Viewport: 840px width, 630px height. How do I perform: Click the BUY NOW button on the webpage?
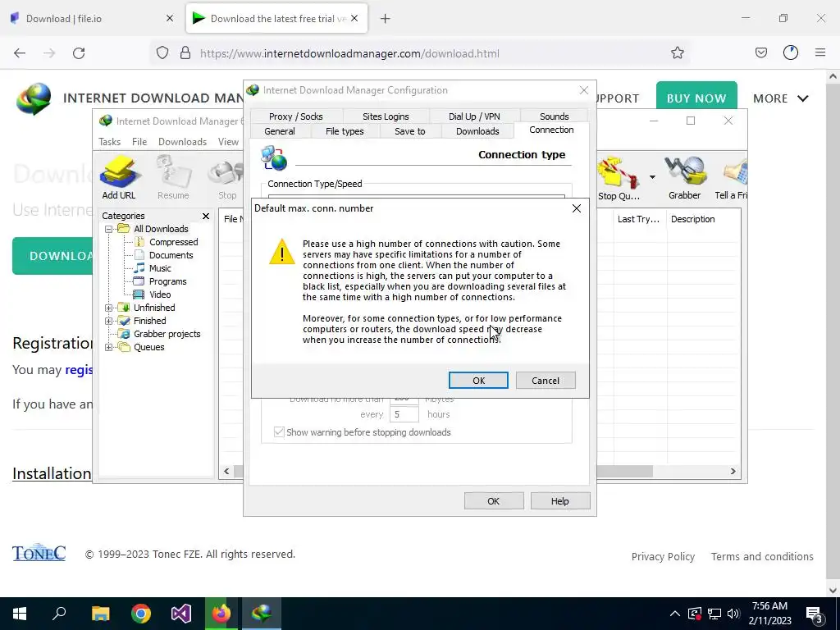pyautogui.click(x=696, y=98)
